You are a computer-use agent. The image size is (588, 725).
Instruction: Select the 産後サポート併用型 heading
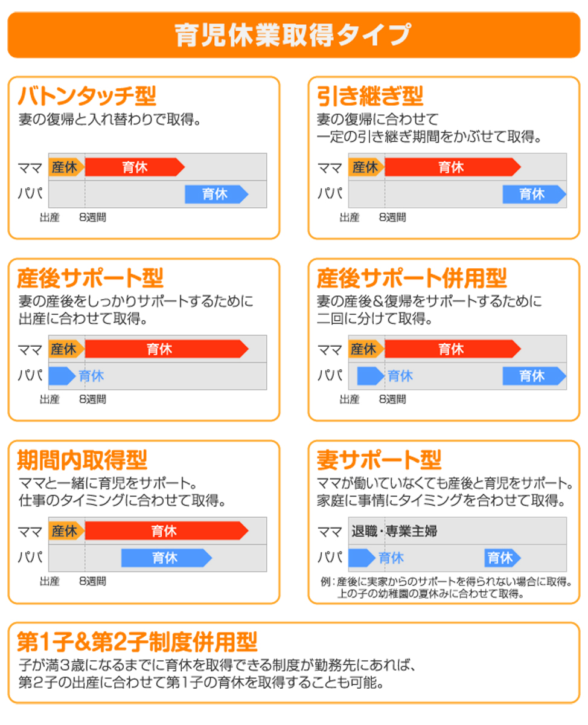pyautogui.click(x=412, y=278)
